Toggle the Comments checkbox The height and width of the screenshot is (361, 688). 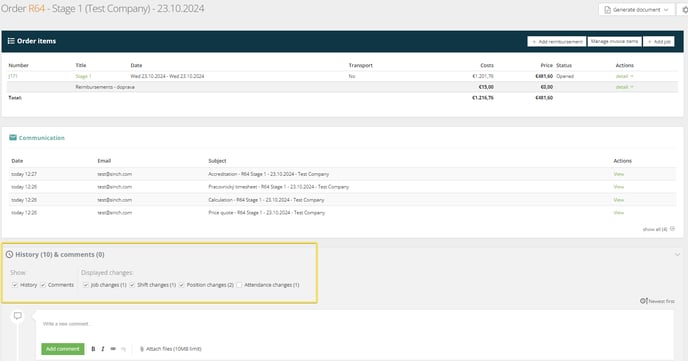click(43, 285)
